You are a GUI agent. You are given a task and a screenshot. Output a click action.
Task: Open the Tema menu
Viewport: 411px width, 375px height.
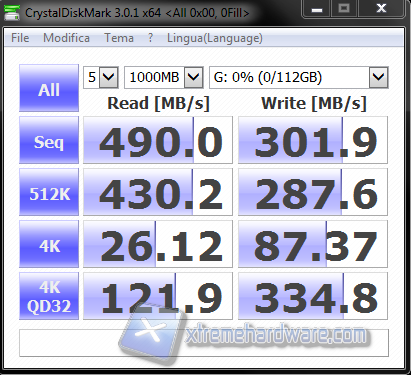point(119,38)
